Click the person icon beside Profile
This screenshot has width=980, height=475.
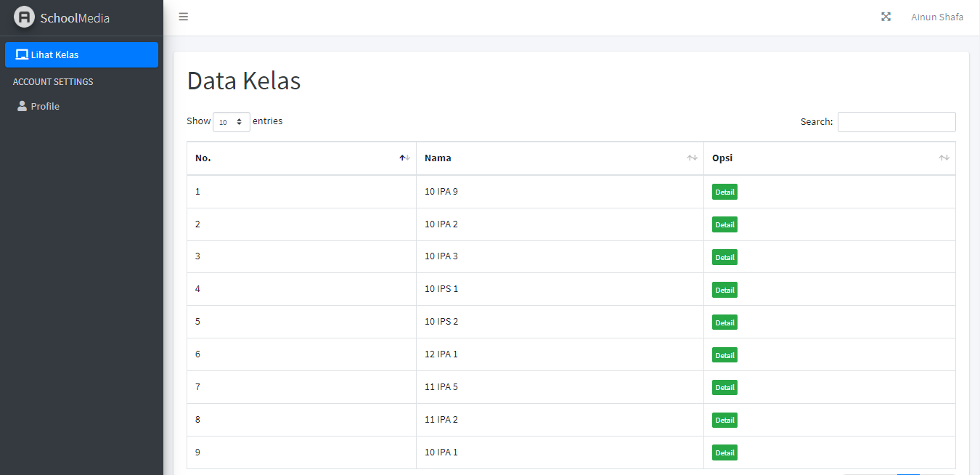22,106
